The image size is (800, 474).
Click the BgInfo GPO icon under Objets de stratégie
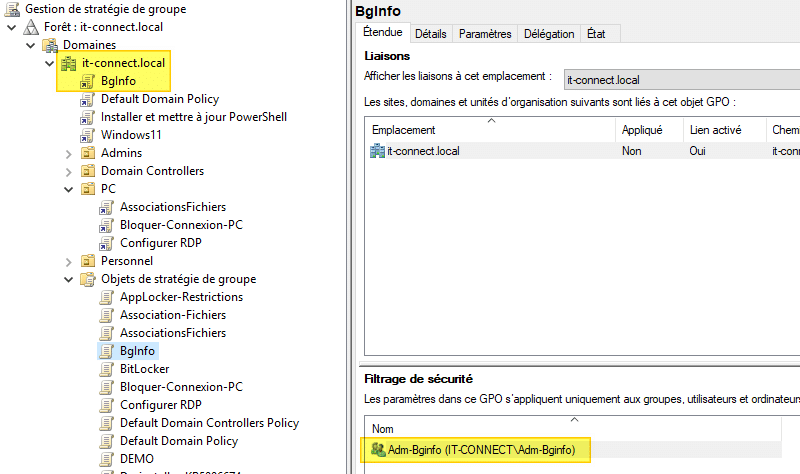106,351
